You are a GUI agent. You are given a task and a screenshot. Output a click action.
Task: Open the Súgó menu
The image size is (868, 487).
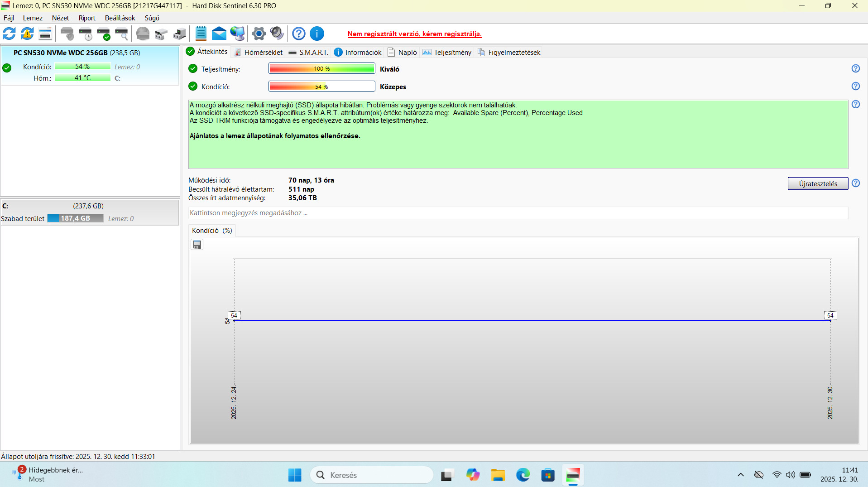coord(152,18)
